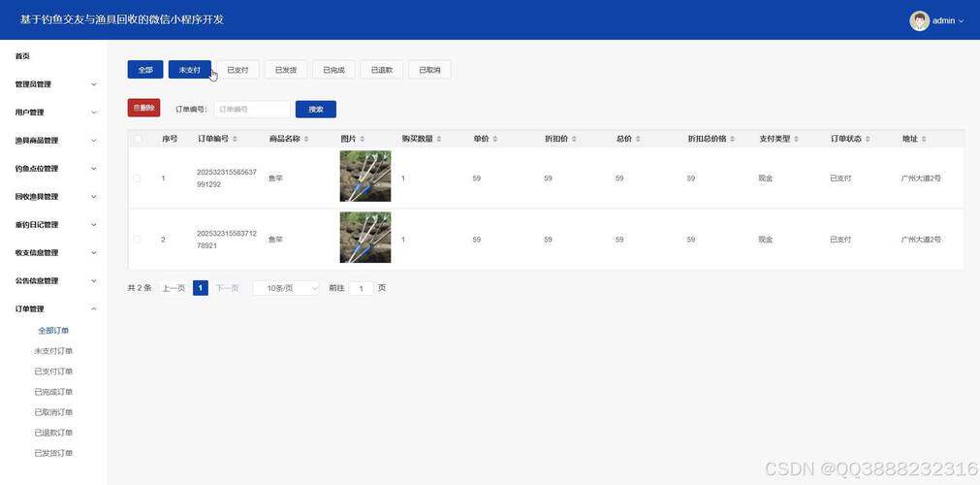
Task: Expand 渔具商品管理 with its chevron
Action: click(x=94, y=141)
